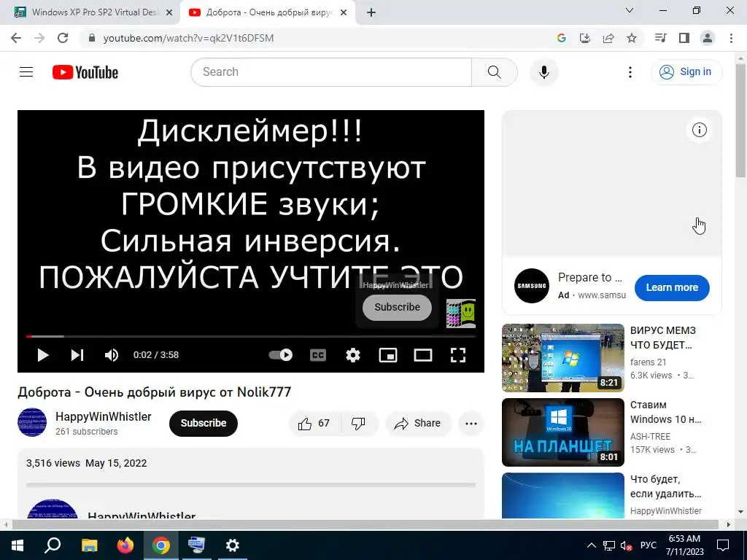Seek on the video progress bar

click(251, 336)
